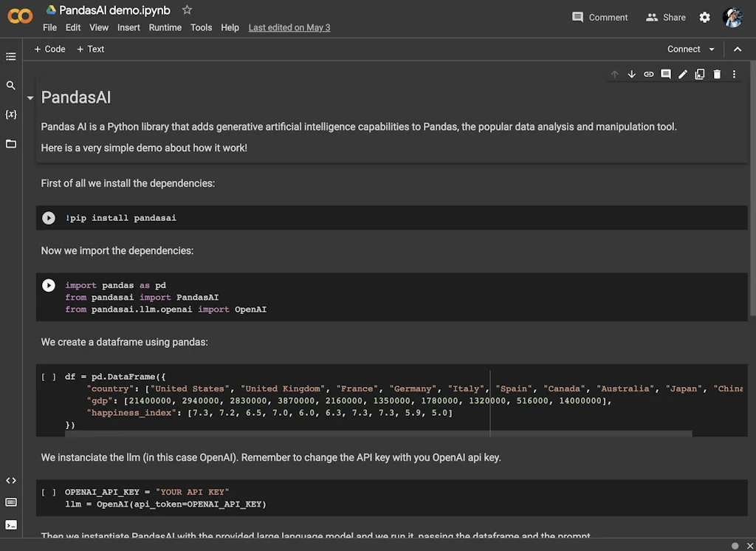Open the Files browser panel

(10, 143)
